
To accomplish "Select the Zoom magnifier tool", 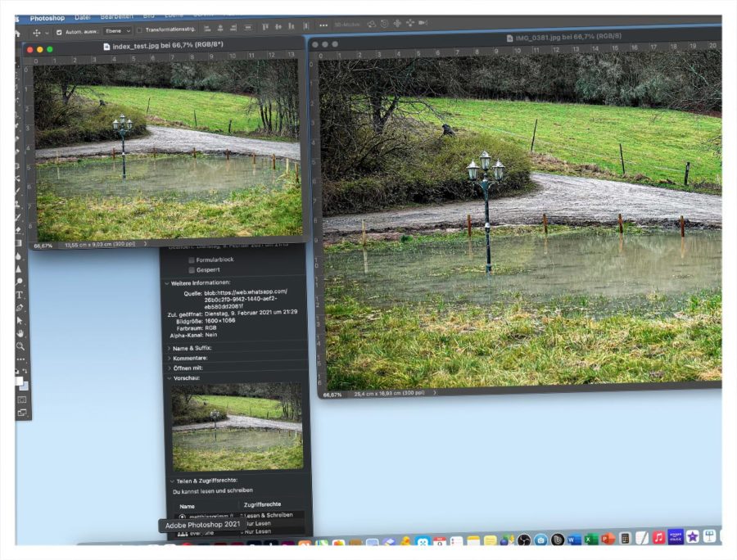I will pos(20,346).
